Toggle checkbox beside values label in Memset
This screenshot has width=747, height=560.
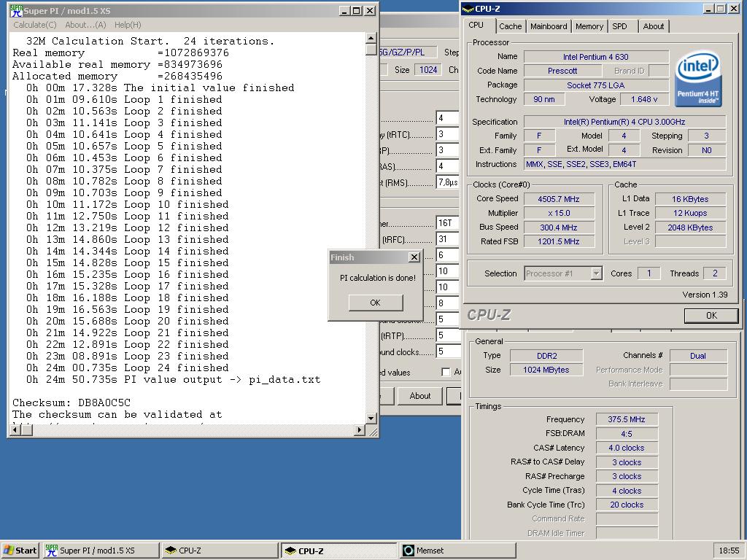446,372
